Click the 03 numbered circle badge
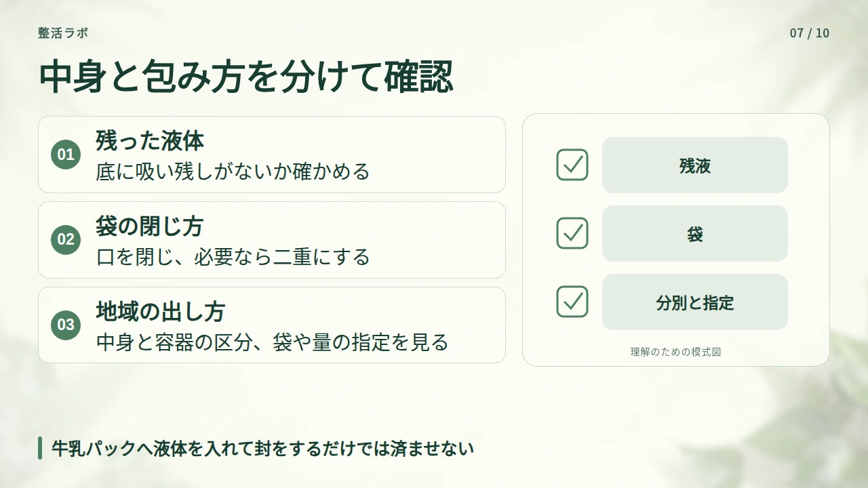868x488 pixels. click(x=66, y=325)
